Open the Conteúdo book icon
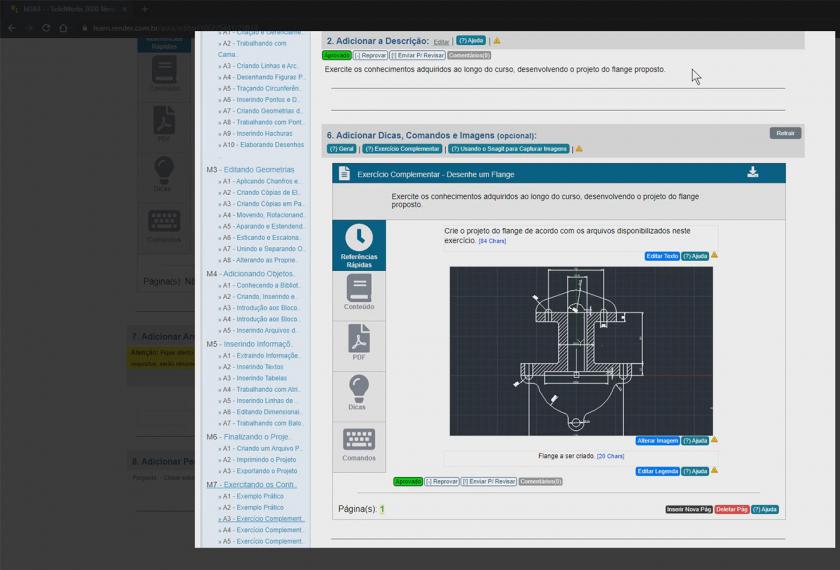 click(x=359, y=294)
